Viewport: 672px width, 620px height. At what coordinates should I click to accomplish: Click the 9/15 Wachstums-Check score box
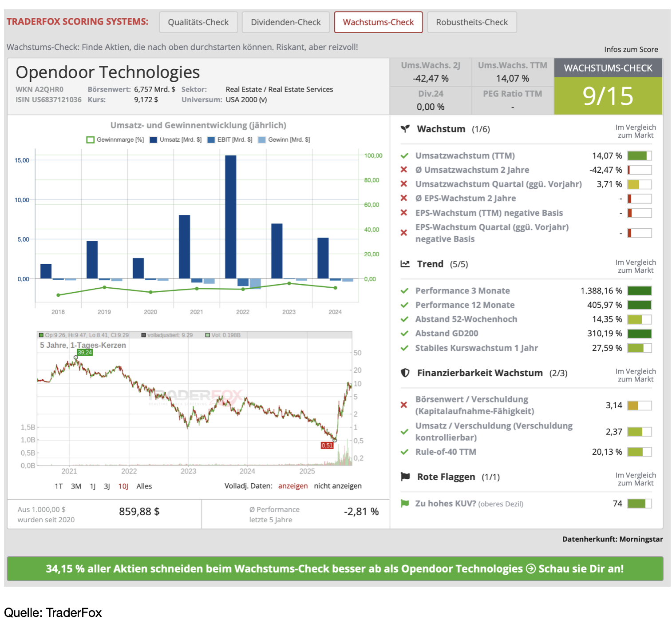[x=608, y=96]
